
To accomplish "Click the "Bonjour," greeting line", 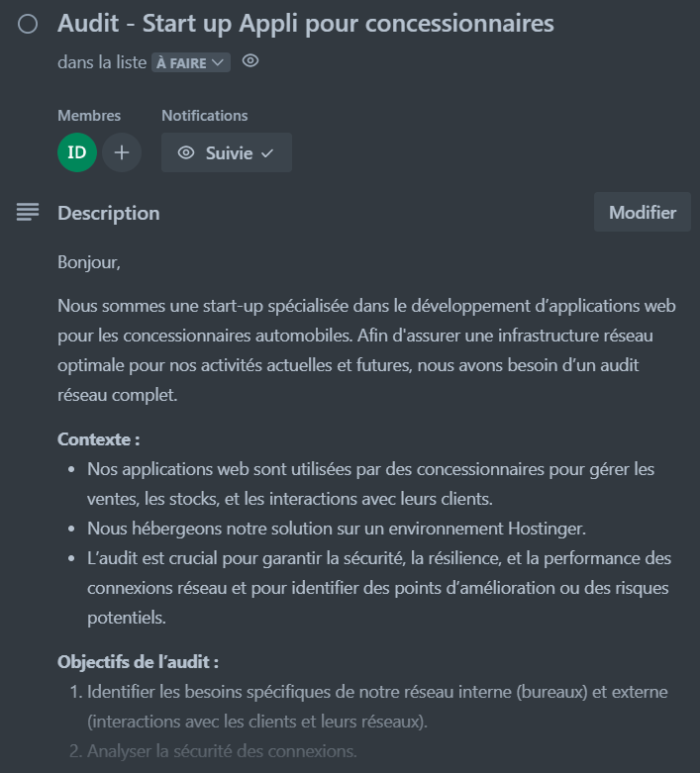I will tap(88, 263).
